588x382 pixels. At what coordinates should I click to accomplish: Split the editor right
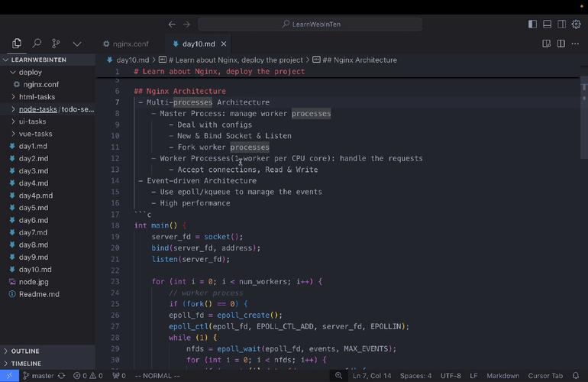click(561, 44)
